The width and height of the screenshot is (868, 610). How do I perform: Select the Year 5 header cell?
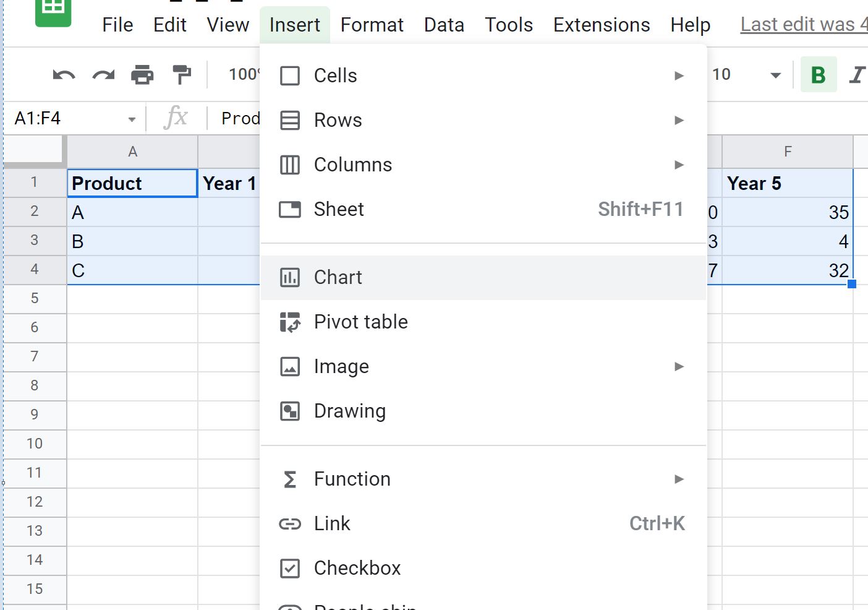788,183
